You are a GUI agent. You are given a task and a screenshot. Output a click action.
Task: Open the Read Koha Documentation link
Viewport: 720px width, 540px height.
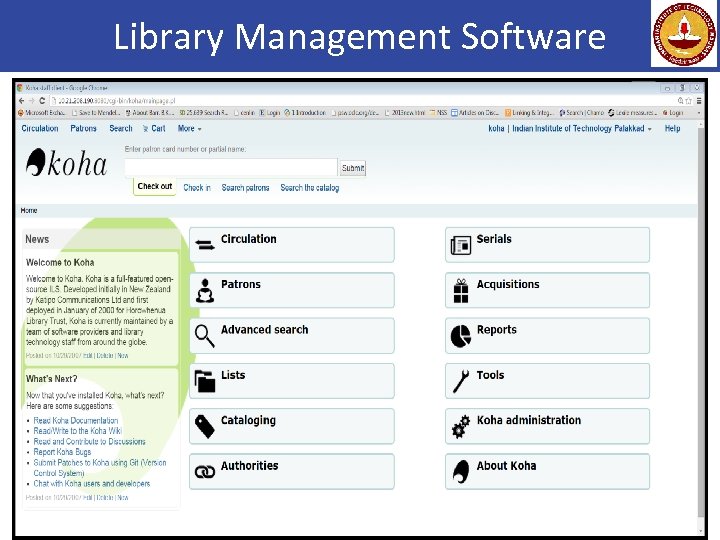tap(76, 421)
